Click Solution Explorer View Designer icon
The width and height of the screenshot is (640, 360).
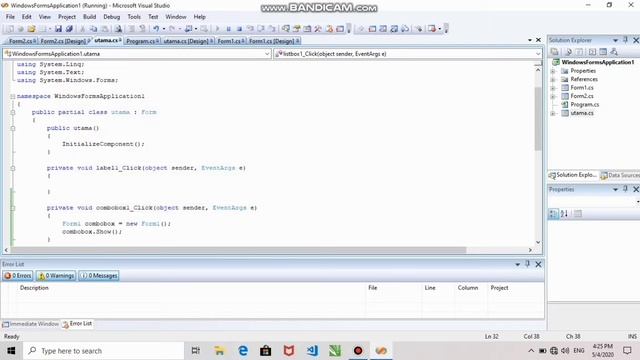(x=603, y=52)
